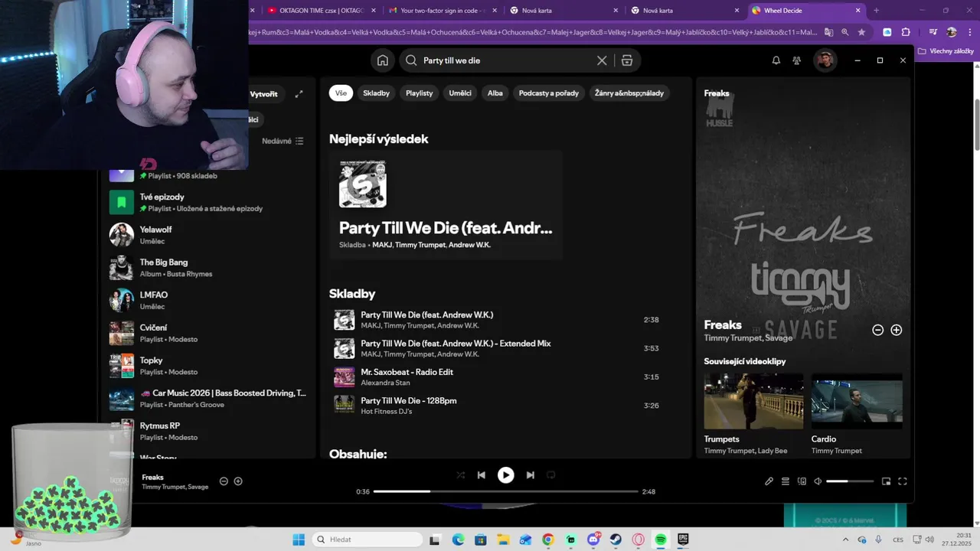Toggle repeat in the player bar
Viewport: 980px width, 551px height.
550,475
